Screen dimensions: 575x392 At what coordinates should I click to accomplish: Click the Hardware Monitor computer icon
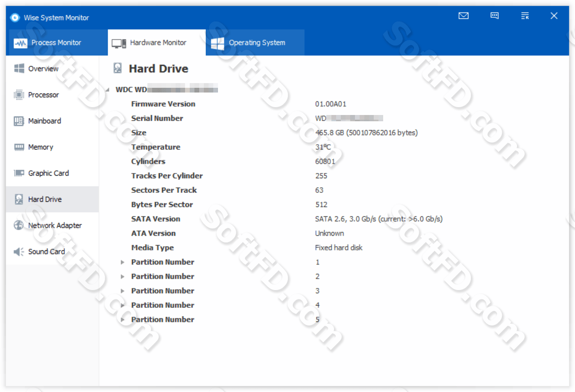pos(119,43)
